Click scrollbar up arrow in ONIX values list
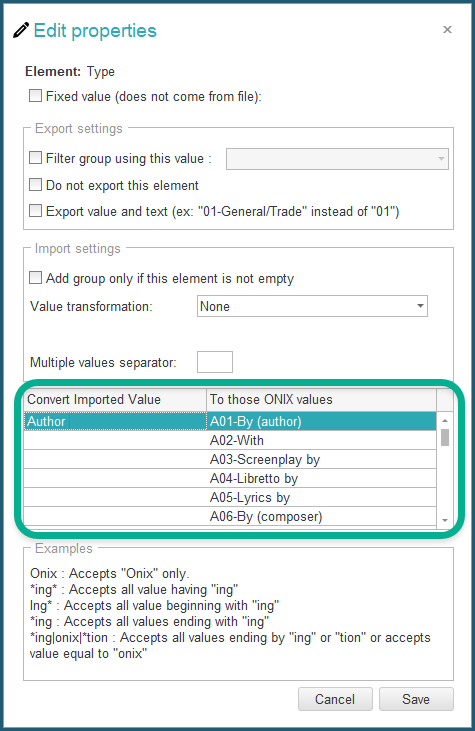This screenshot has height=731, width=475. click(x=445, y=421)
